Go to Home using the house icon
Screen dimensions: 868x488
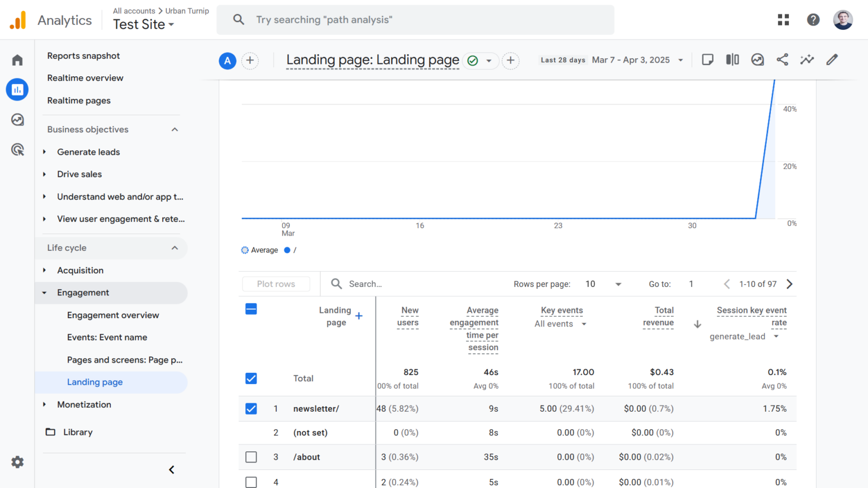pos(17,60)
